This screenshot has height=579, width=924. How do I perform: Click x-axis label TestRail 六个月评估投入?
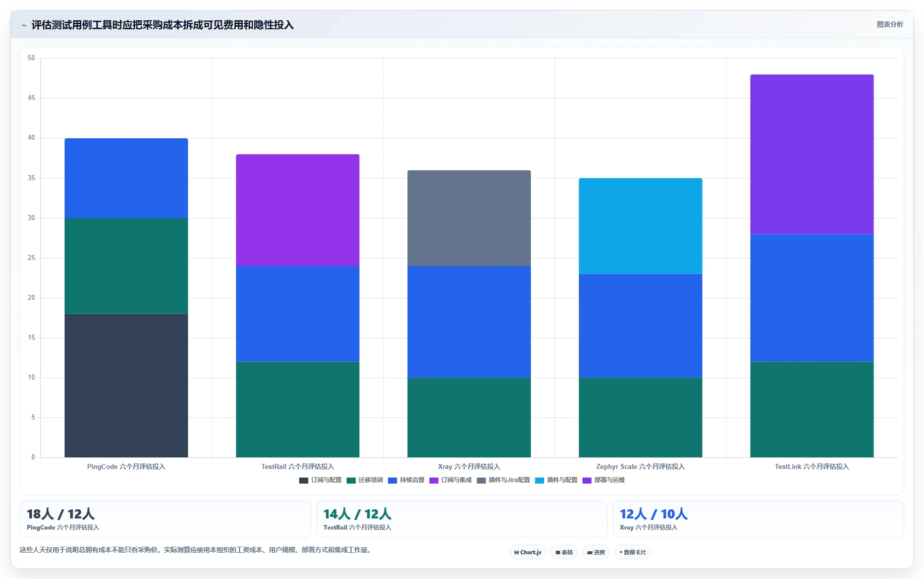(x=298, y=466)
